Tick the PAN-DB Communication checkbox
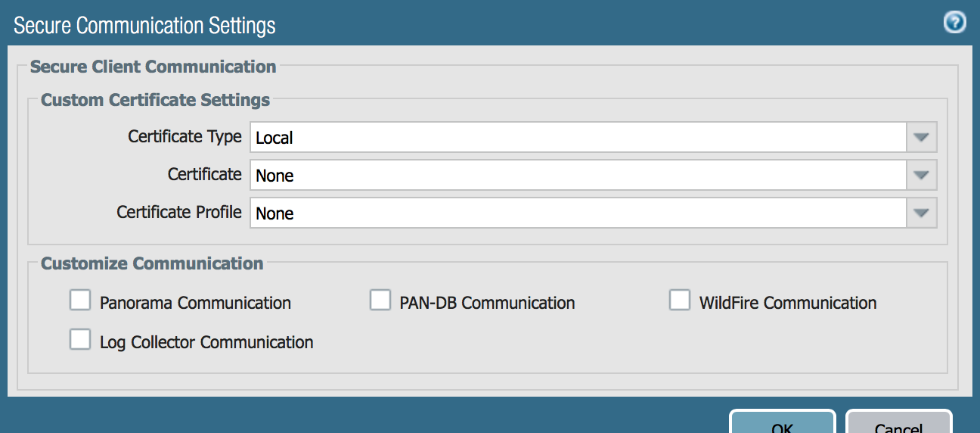This screenshot has height=433, width=980. click(x=380, y=301)
